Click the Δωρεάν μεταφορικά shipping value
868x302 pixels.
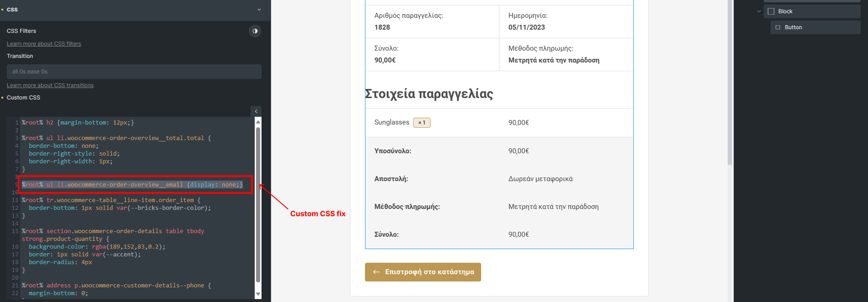[x=540, y=179]
